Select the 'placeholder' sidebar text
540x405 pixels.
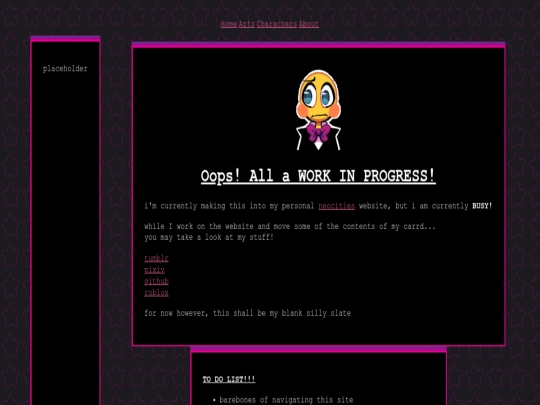point(65,69)
